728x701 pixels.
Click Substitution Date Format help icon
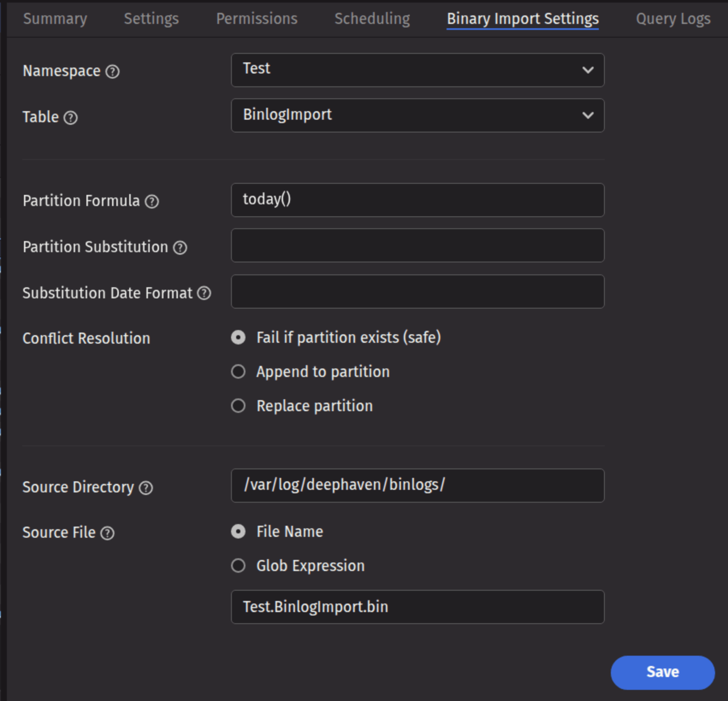point(204,293)
